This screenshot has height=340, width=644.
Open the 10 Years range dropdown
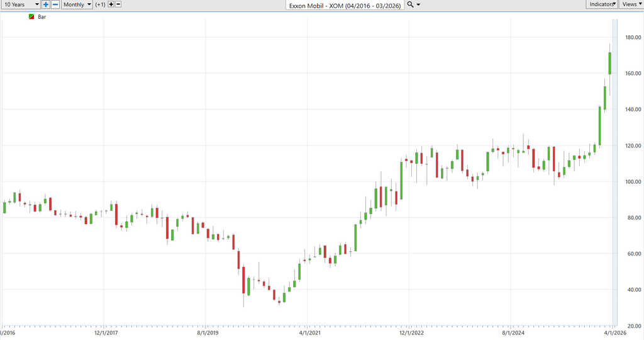20,4
